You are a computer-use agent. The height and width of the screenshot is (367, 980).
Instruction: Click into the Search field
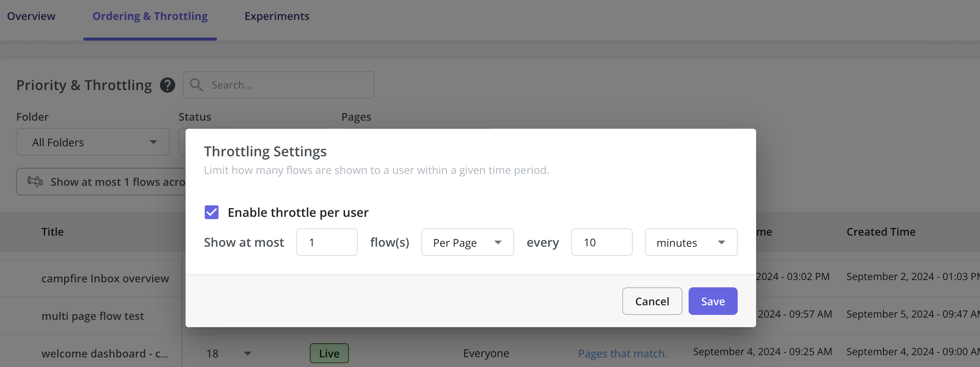278,85
